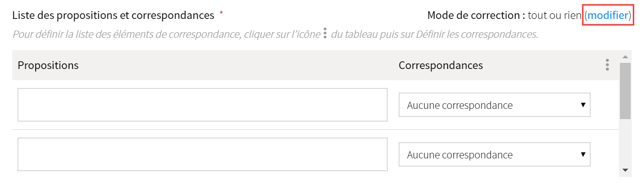Click the table's vertical scrollbar thumb
Image resolution: width=644 pixels, height=184 pixels.
click(x=625, y=91)
